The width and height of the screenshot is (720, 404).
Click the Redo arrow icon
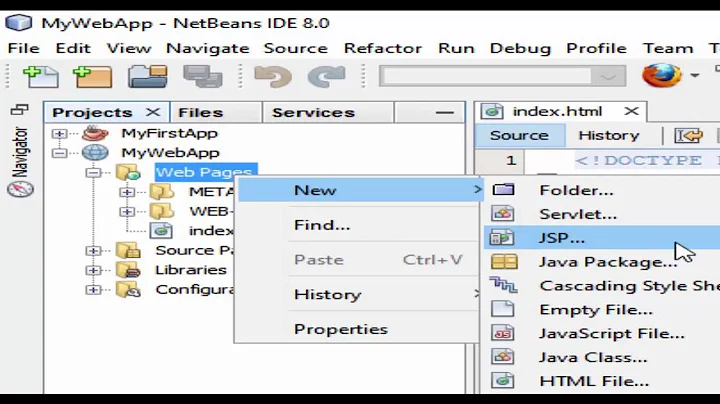pyautogui.click(x=326, y=77)
